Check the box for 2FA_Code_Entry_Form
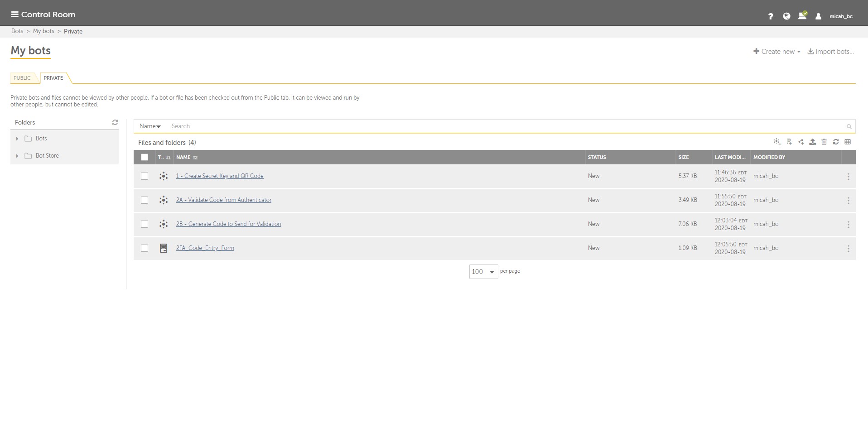The height and width of the screenshot is (423, 868). coord(145,248)
